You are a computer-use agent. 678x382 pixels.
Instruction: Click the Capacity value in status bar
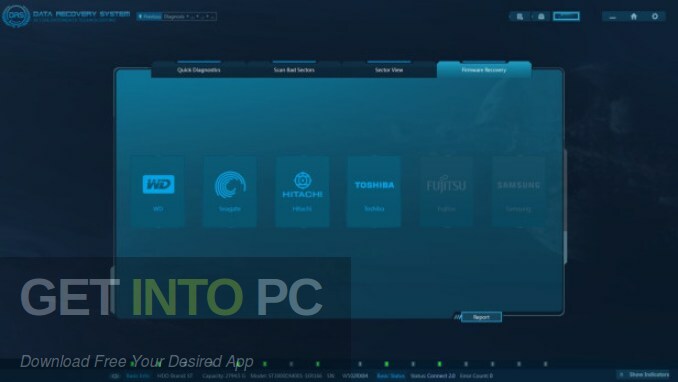tap(224, 376)
